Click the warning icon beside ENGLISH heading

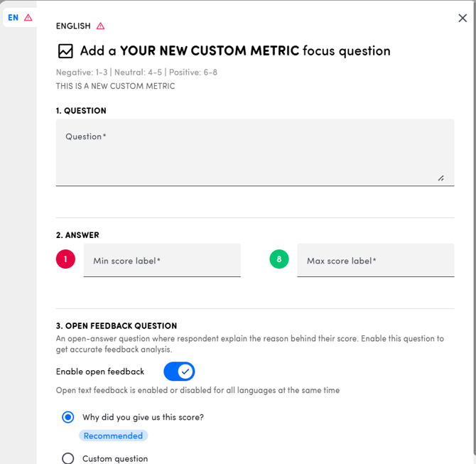pyautogui.click(x=101, y=26)
